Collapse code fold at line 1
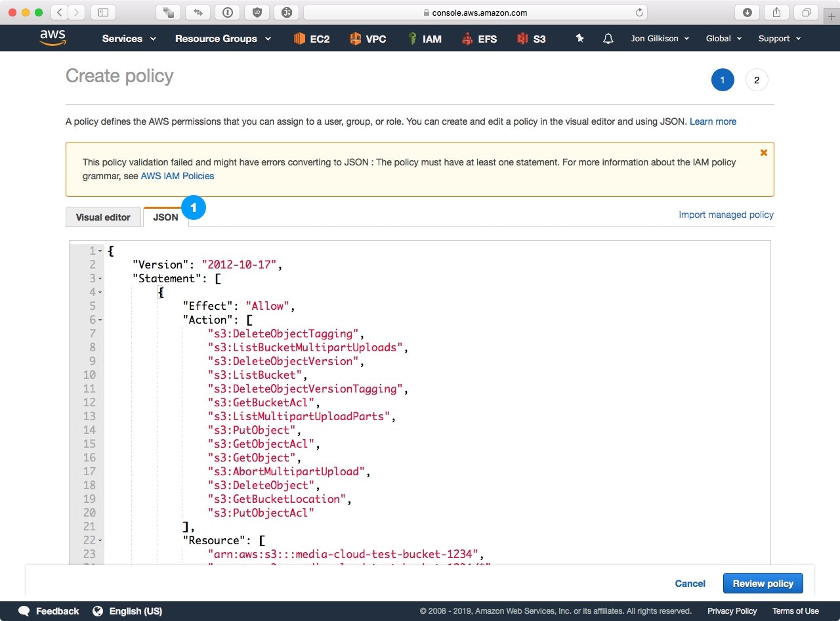The image size is (840, 621). pyautogui.click(x=100, y=251)
